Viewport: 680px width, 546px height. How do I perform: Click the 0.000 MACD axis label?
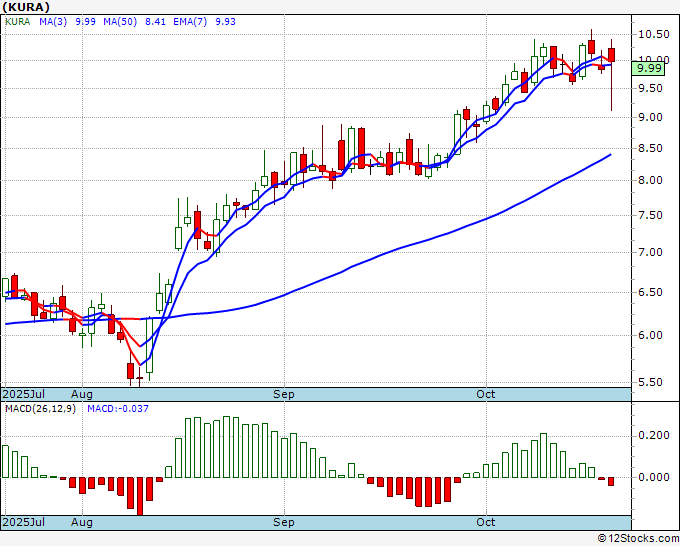coord(654,477)
